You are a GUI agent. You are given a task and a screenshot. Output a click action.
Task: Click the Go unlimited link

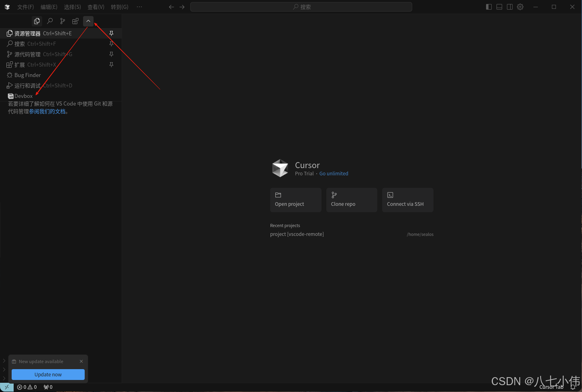334,174
